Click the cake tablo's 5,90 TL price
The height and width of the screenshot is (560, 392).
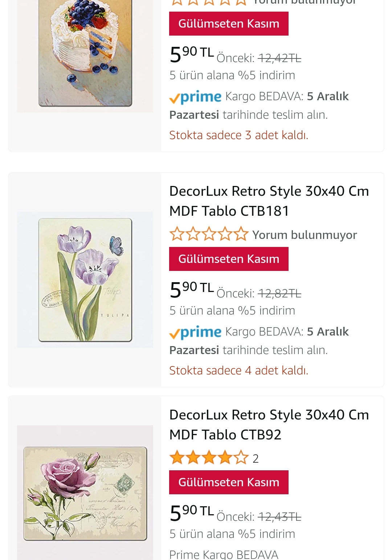[x=192, y=54]
